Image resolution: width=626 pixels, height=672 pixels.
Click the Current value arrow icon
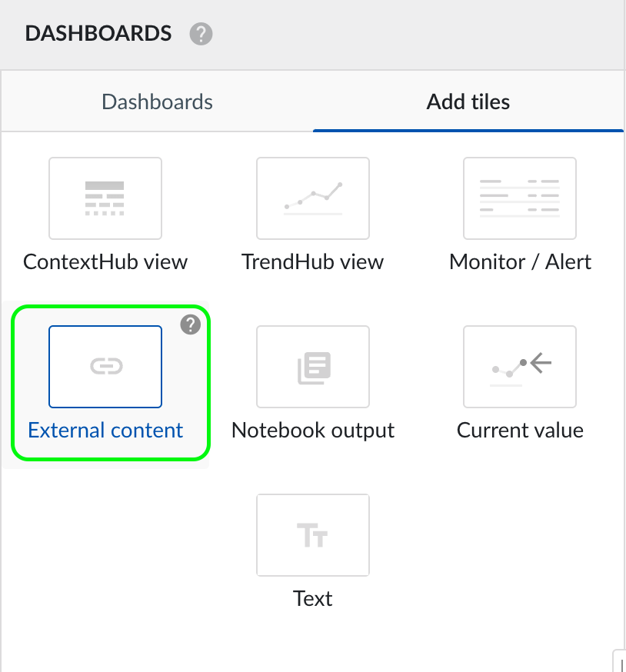[x=520, y=367]
